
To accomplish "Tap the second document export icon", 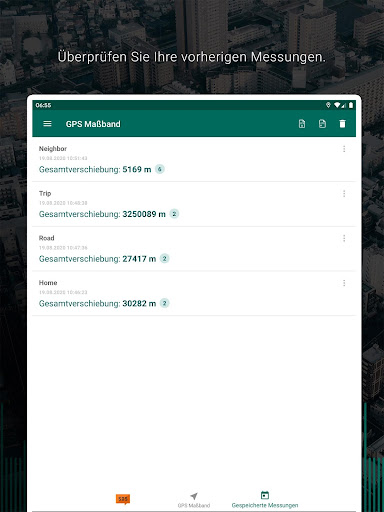I will [x=322, y=124].
